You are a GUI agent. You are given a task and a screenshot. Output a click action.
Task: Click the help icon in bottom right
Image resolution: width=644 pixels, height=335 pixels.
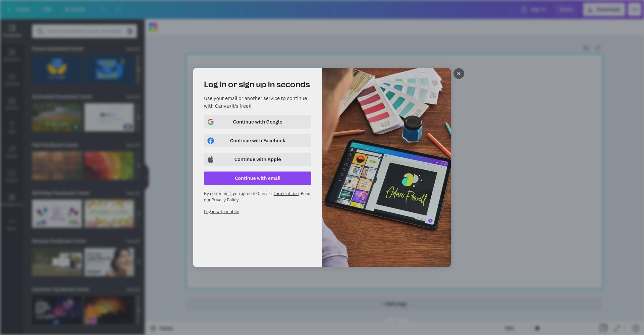635,328
